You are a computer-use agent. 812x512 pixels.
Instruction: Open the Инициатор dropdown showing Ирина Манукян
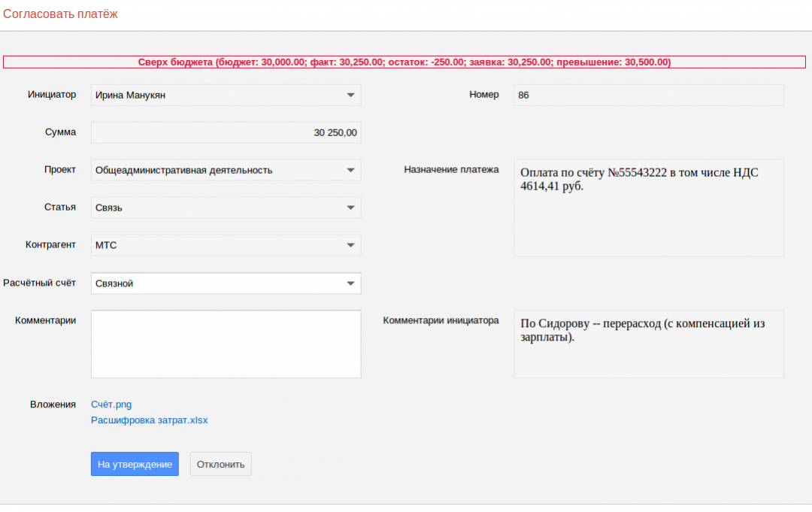click(x=226, y=95)
